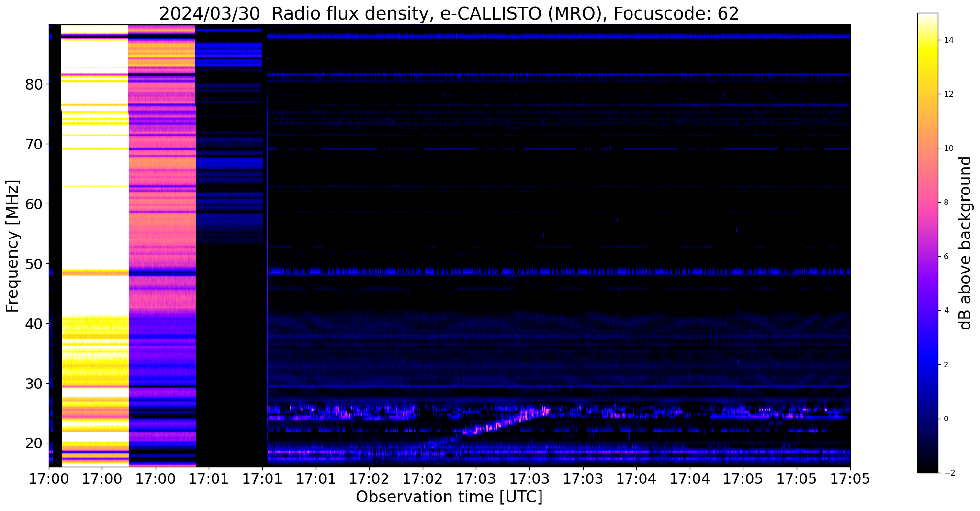Click the 30 tick on frequency axis
The image size is (980, 511).
tap(34, 384)
